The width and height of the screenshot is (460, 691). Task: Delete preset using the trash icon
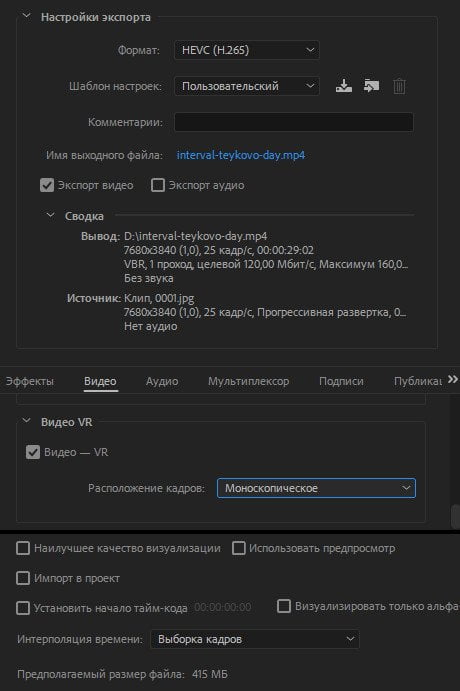coord(399,86)
